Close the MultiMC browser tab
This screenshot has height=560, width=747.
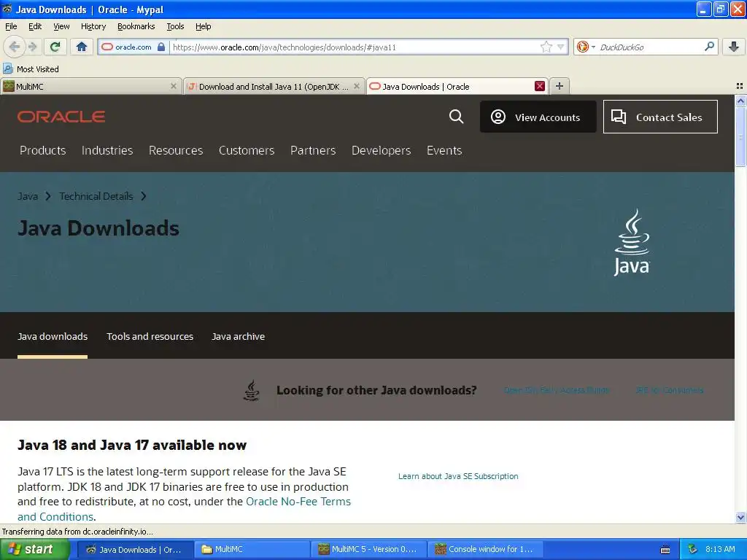pyautogui.click(x=174, y=86)
